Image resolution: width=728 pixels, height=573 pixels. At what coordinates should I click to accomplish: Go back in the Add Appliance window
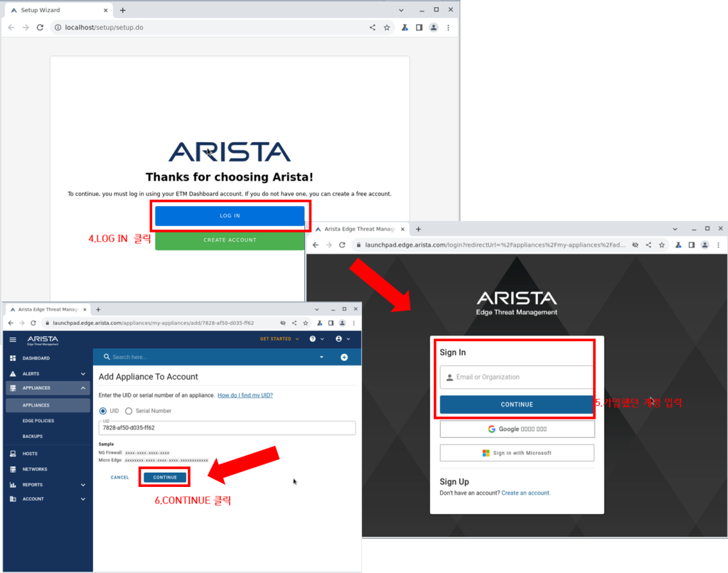[11, 323]
